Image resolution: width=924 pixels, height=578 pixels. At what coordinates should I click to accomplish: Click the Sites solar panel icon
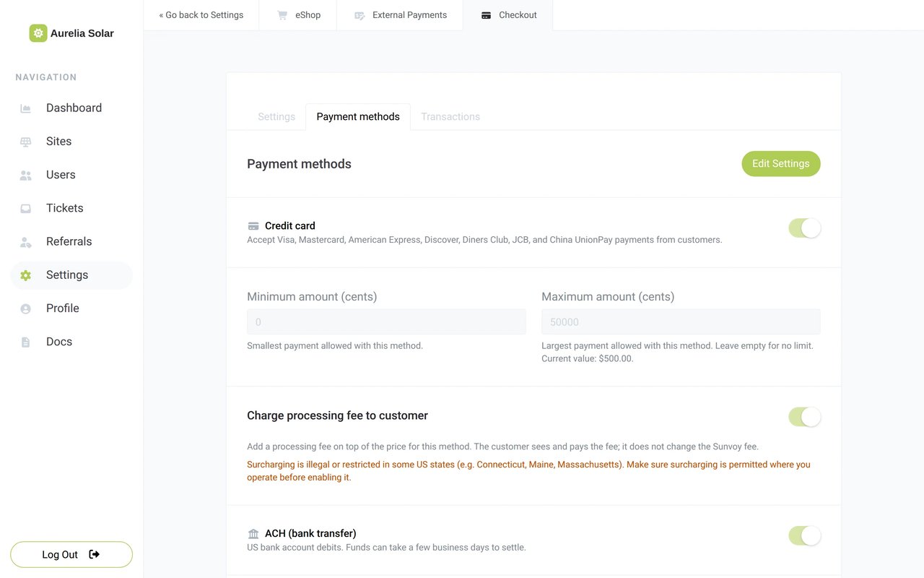click(26, 142)
